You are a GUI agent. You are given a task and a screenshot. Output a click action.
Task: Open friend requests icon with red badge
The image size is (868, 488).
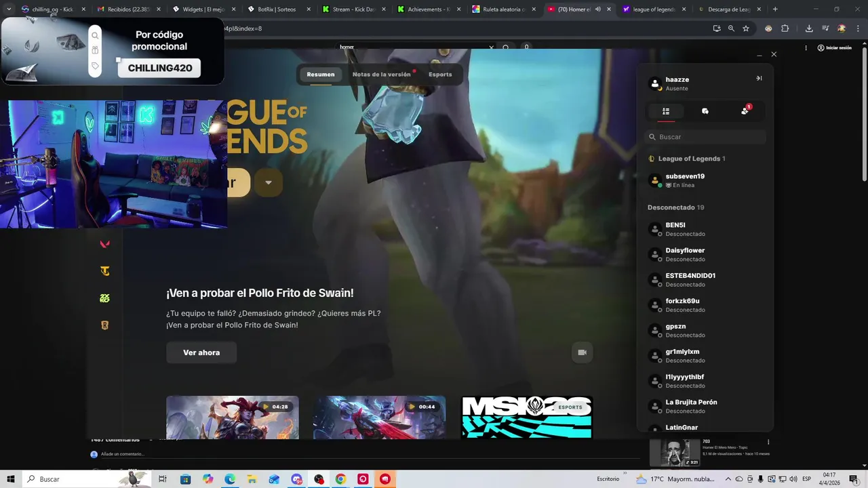click(745, 110)
